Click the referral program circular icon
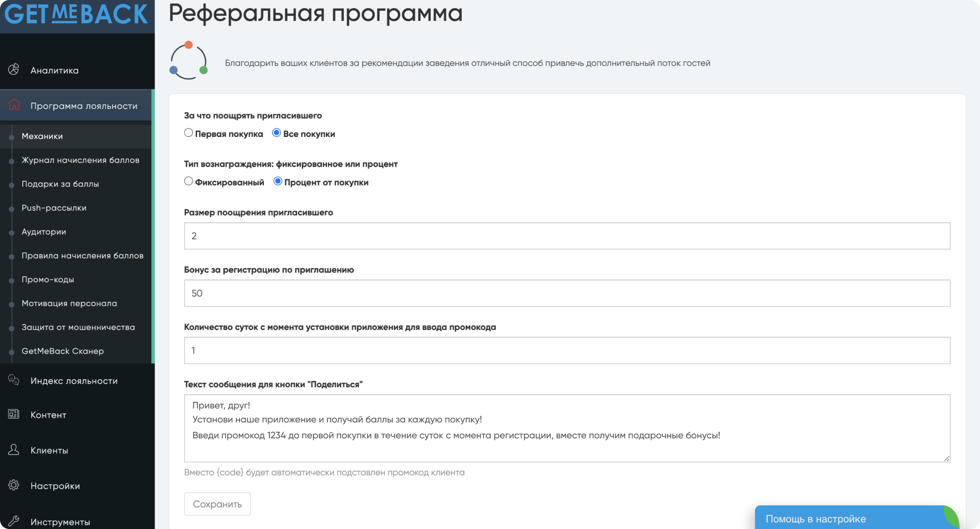Screen dimensions: 980x529 188,61
